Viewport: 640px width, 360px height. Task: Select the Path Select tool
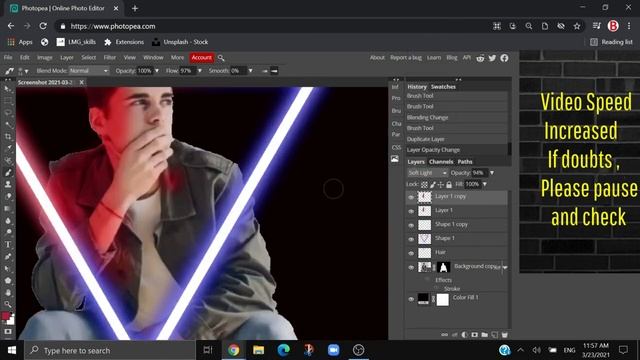coord(8,269)
